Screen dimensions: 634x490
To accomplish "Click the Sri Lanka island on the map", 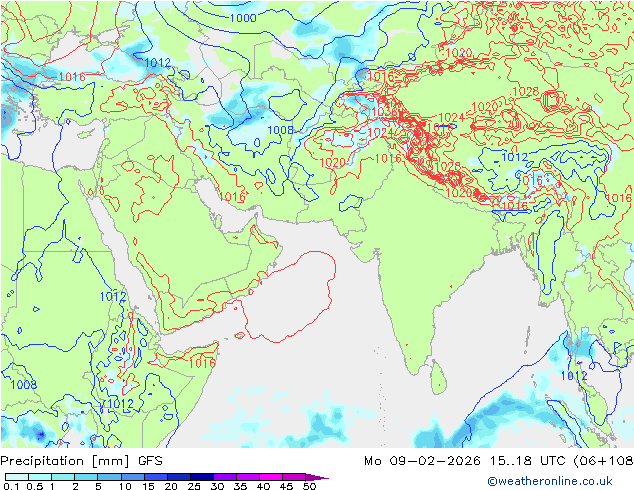I will point(438,378).
